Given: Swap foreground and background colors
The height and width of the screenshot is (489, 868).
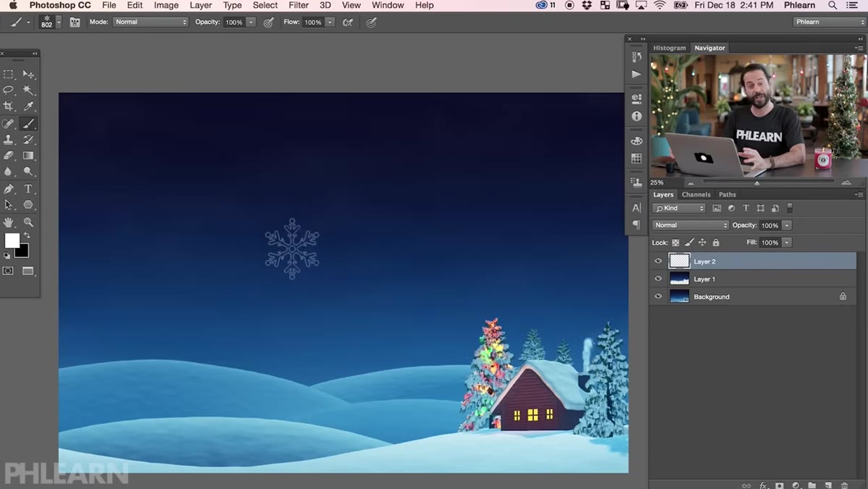Looking at the screenshot, I should click(x=27, y=236).
